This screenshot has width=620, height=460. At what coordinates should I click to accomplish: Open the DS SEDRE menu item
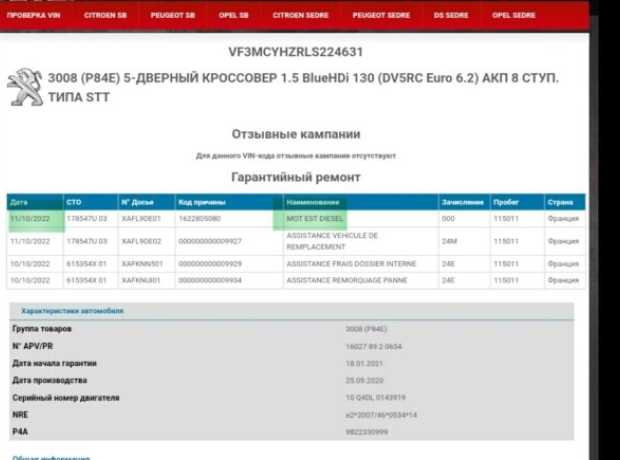pyautogui.click(x=451, y=15)
